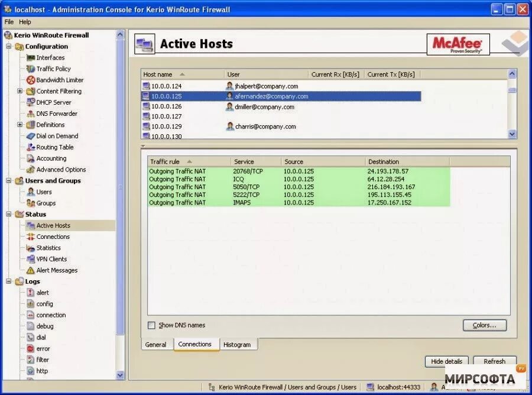This screenshot has height=395, width=532.
Task: Enable the Show DNS names checkbox
Action: point(151,325)
